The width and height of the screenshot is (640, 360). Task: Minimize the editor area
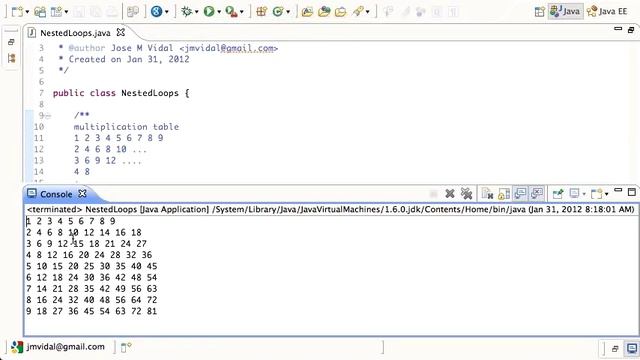618,29
